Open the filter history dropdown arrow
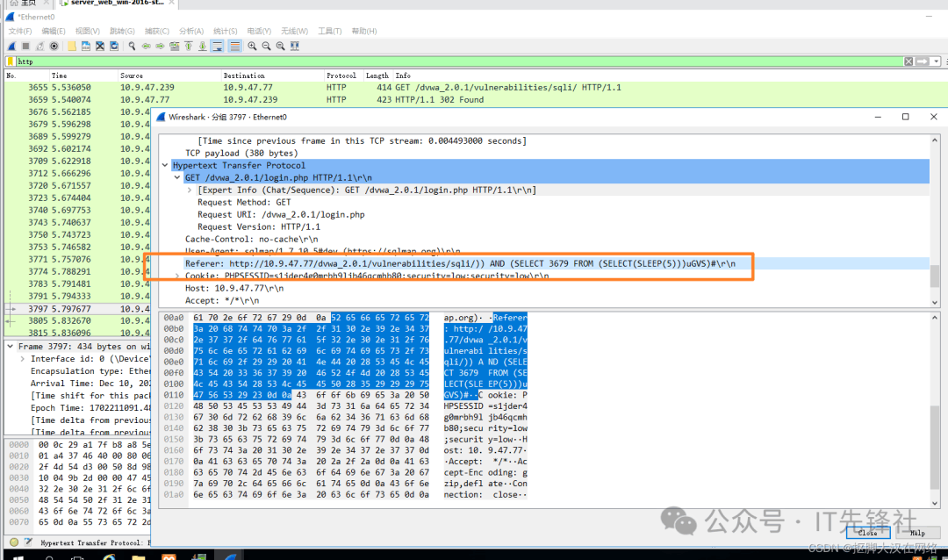Viewport: 948px width, 560px height. [x=937, y=61]
